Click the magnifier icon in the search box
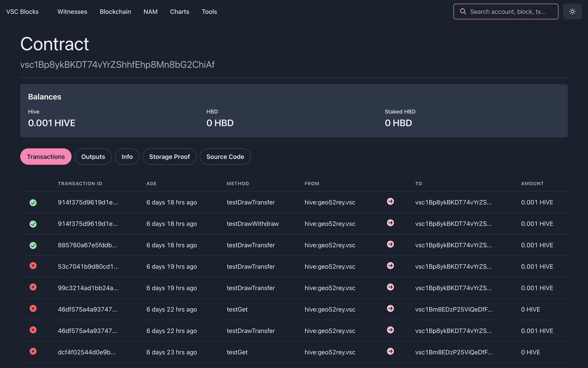The image size is (588, 368). click(463, 11)
